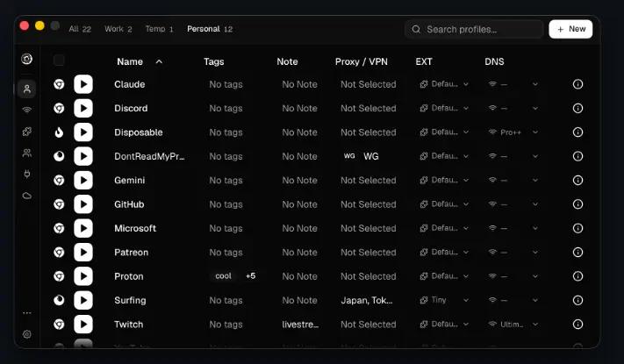The height and width of the screenshot is (364, 624).
Task: Switch to the All 22 tab
Action: point(80,29)
